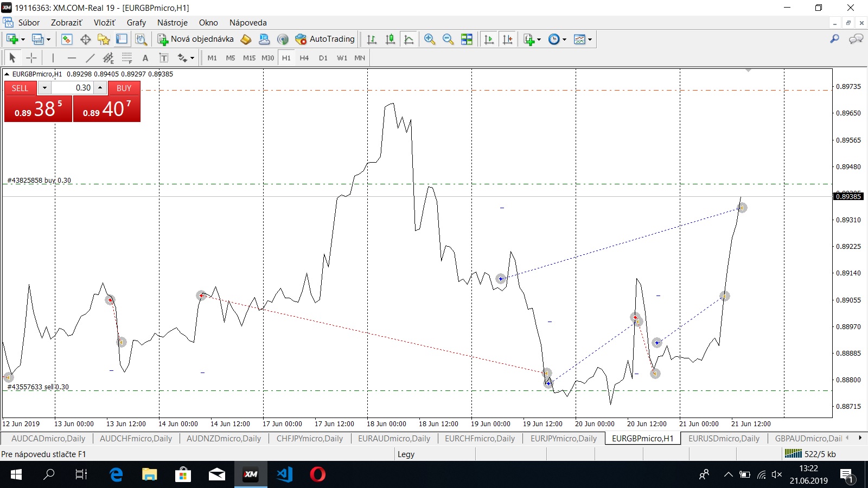
Task: Click the lot volume field 0.30
Action: pyautogui.click(x=73, y=88)
